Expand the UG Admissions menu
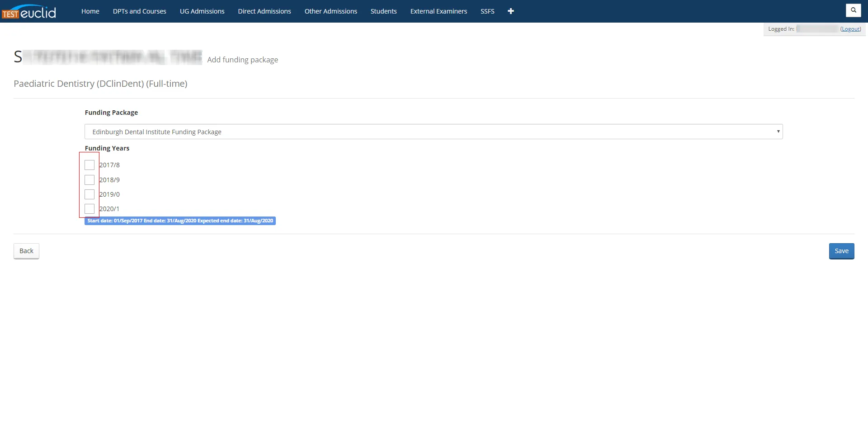The image size is (868, 438). [202, 11]
